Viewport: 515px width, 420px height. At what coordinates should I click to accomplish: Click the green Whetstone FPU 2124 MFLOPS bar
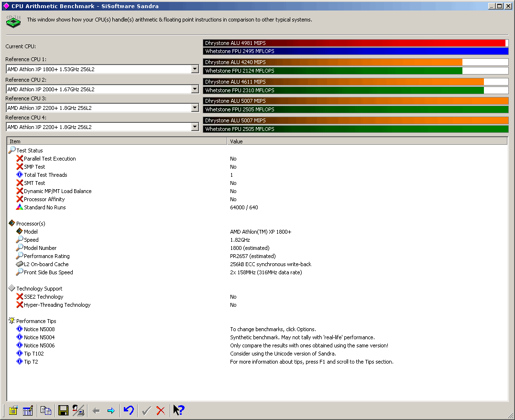tap(356, 71)
